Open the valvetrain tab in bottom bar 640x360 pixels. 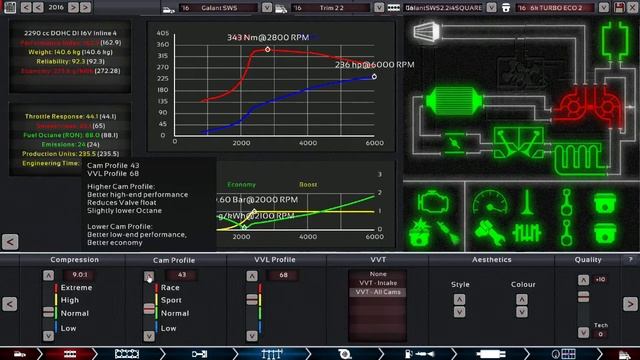point(272,354)
